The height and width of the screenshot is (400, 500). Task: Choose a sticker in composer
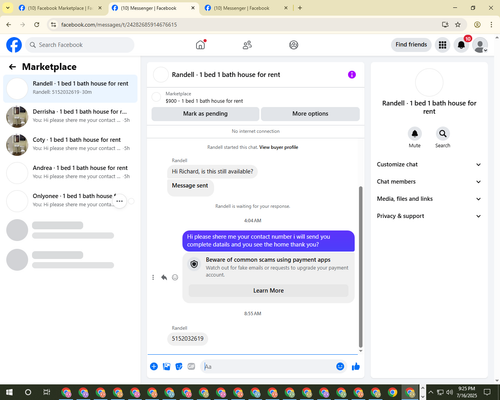pyautogui.click(x=179, y=367)
